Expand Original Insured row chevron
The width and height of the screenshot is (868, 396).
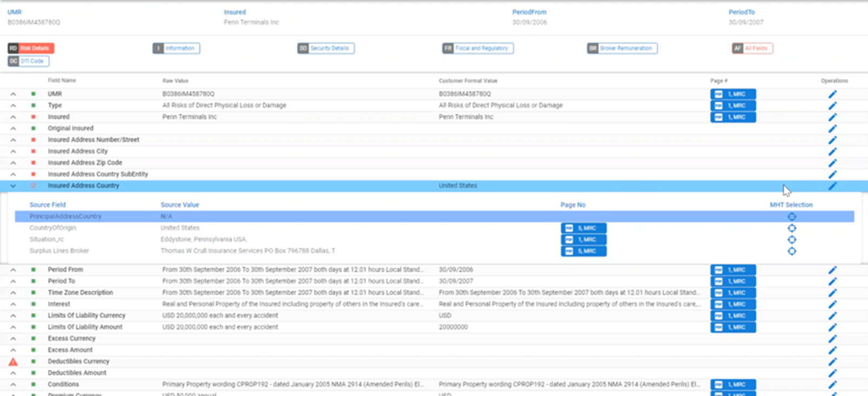(x=13, y=129)
